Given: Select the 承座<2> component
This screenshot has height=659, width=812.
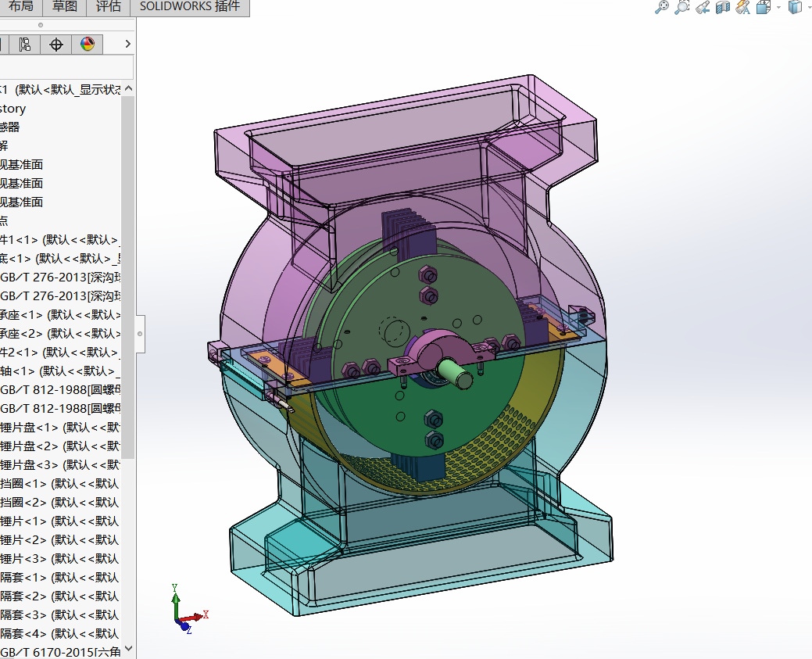Looking at the screenshot, I should (x=60, y=334).
